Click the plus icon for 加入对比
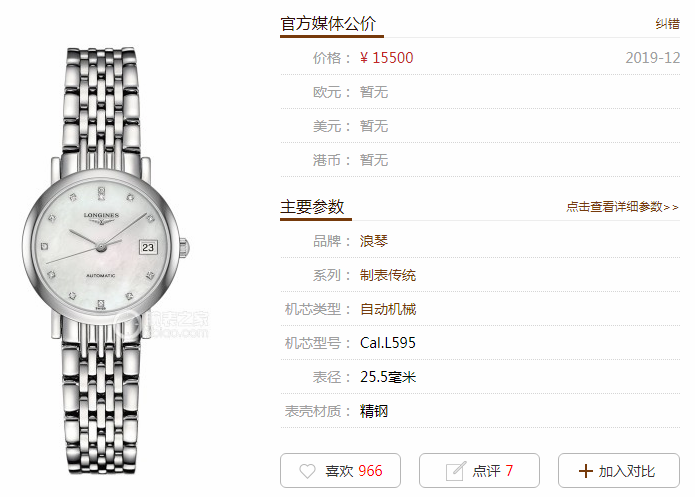695x497 pixels. [586, 471]
